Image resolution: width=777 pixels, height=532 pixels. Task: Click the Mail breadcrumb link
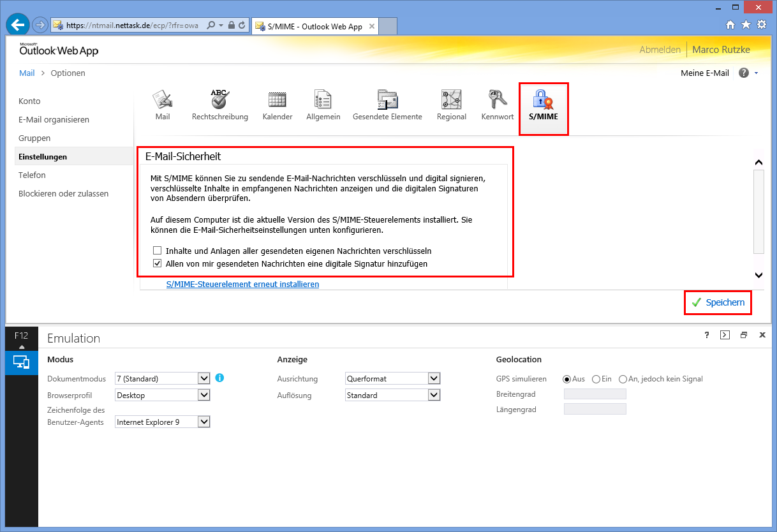pyautogui.click(x=27, y=73)
